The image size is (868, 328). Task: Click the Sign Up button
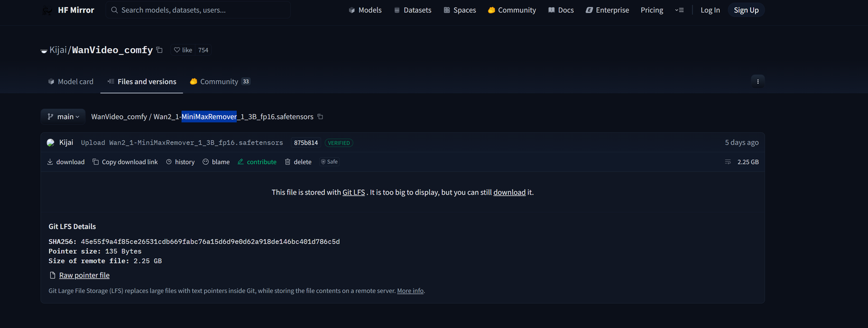click(746, 10)
